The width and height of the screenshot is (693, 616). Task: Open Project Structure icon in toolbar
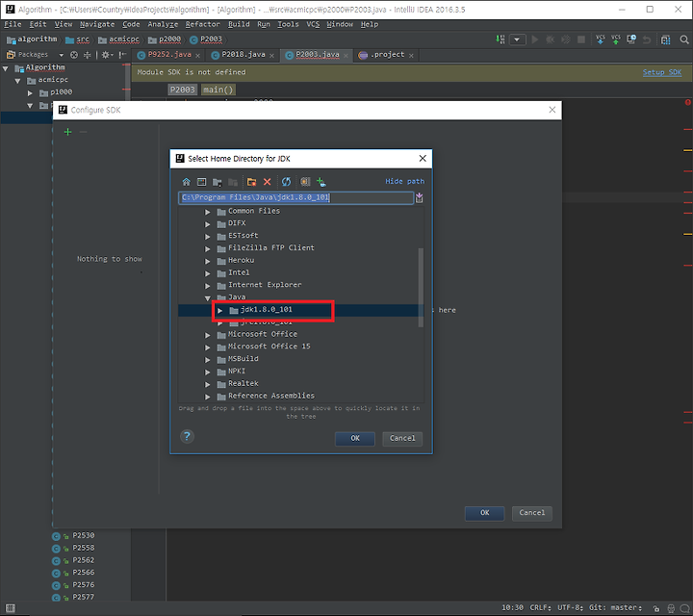[665, 39]
